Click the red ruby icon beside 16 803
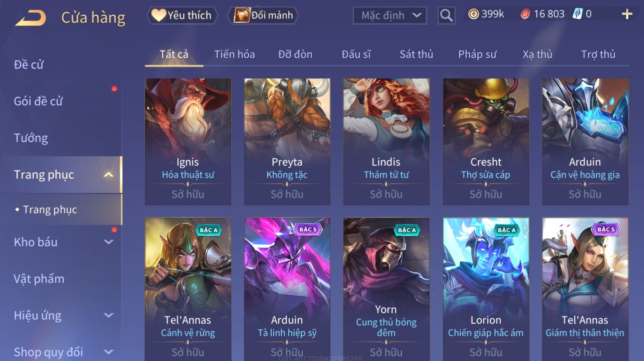Screen dimensions: 644x361 tap(525, 14)
